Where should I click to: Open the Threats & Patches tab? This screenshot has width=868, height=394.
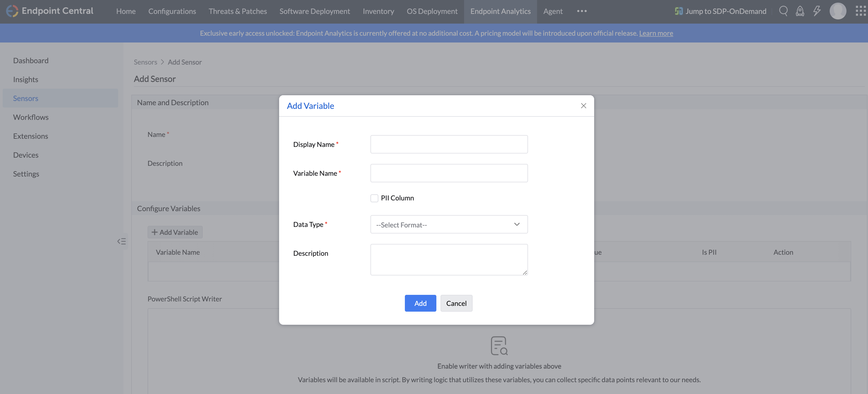coord(237,11)
